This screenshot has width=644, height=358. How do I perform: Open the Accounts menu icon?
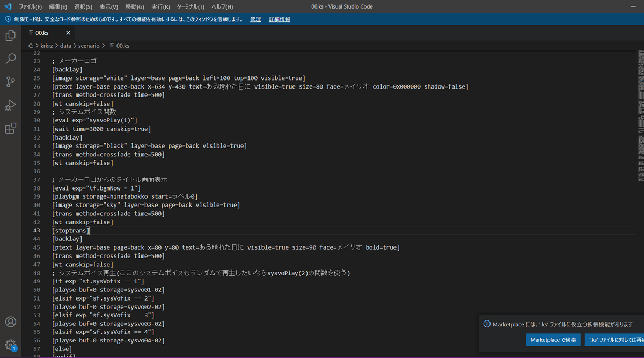(x=10, y=322)
